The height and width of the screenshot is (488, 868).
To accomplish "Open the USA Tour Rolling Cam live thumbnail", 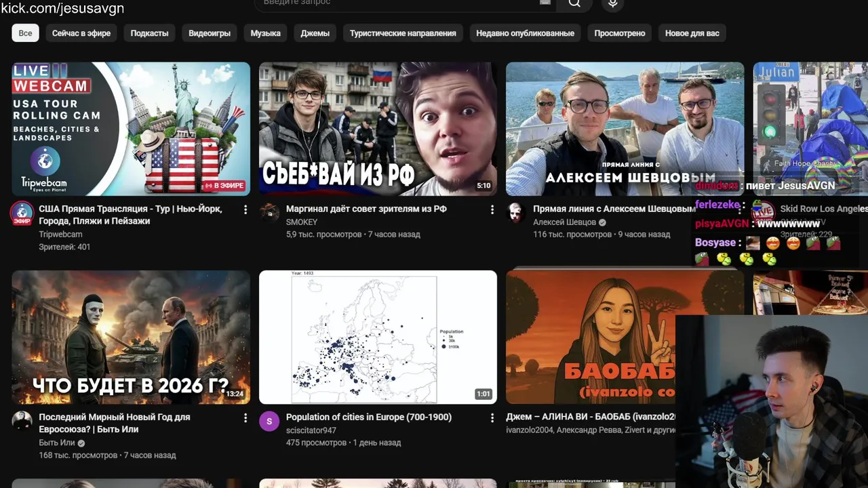I will coord(131,129).
